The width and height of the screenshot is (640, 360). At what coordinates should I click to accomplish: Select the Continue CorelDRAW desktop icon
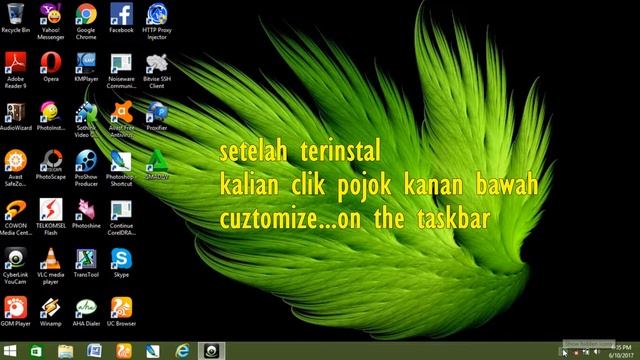(x=121, y=217)
